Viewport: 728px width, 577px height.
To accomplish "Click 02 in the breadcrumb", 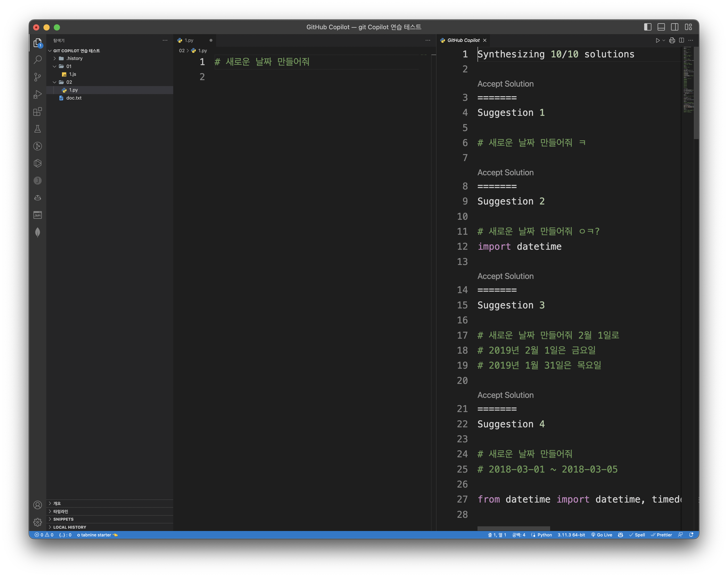I will tap(182, 51).
